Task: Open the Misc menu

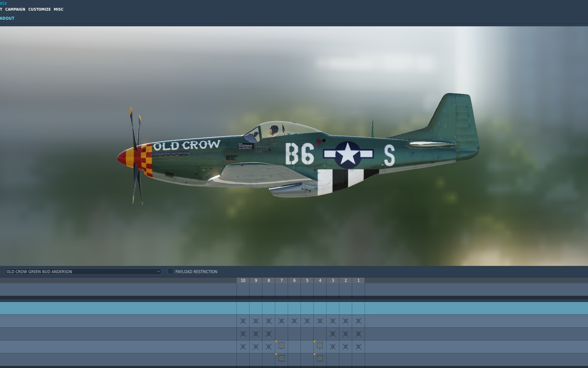Action: point(58,9)
